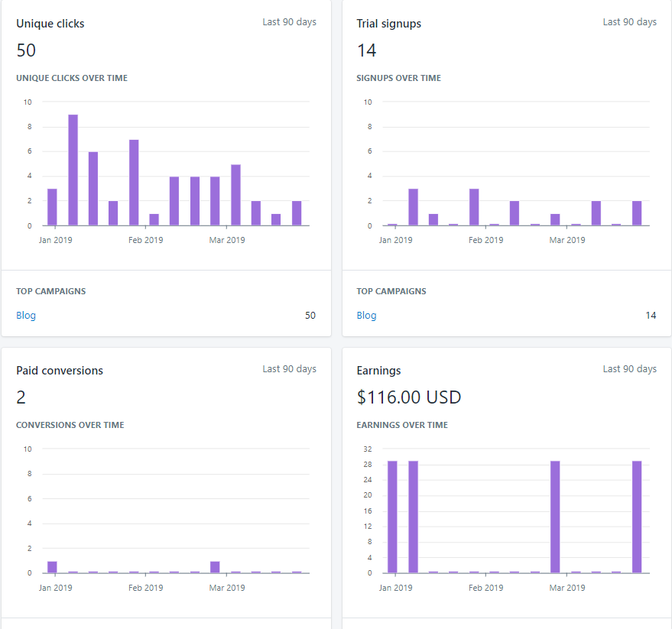Click the first bar in Earnings chart

click(x=392, y=517)
